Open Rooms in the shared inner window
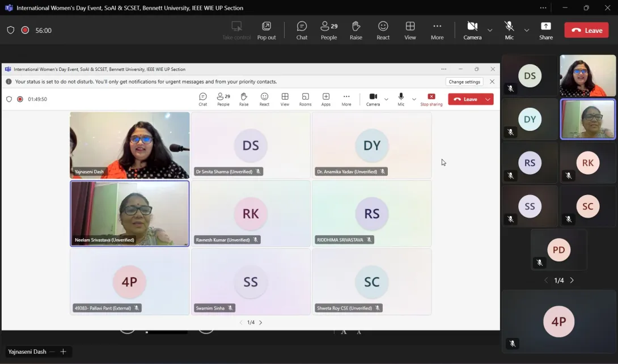 (x=305, y=99)
